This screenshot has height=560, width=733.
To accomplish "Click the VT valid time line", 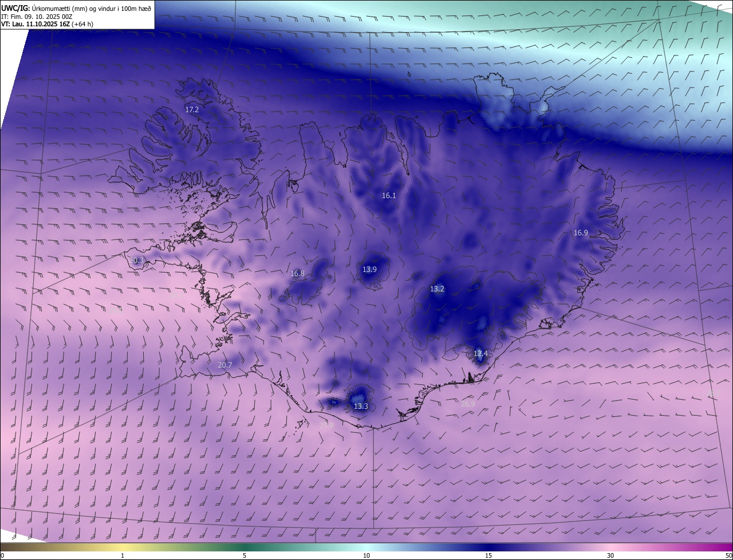I will coord(47,24).
